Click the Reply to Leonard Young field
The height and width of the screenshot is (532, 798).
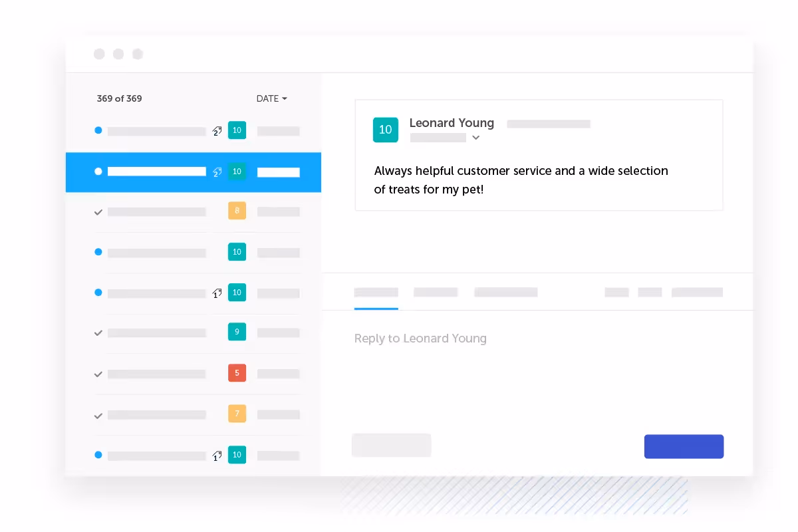pyautogui.click(x=420, y=338)
